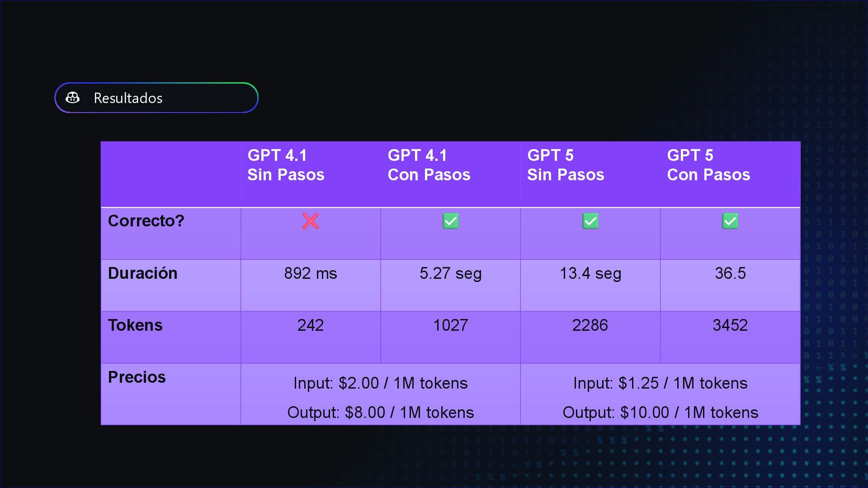Select the Resultados pill label
The width and height of the screenshot is (868, 488).
pyautogui.click(x=128, y=98)
